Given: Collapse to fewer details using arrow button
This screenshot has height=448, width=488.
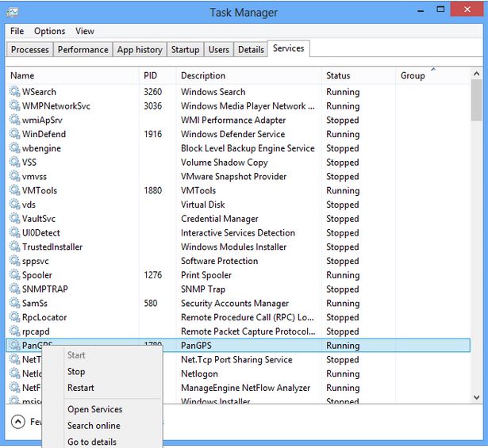Looking at the screenshot, I should [x=18, y=422].
